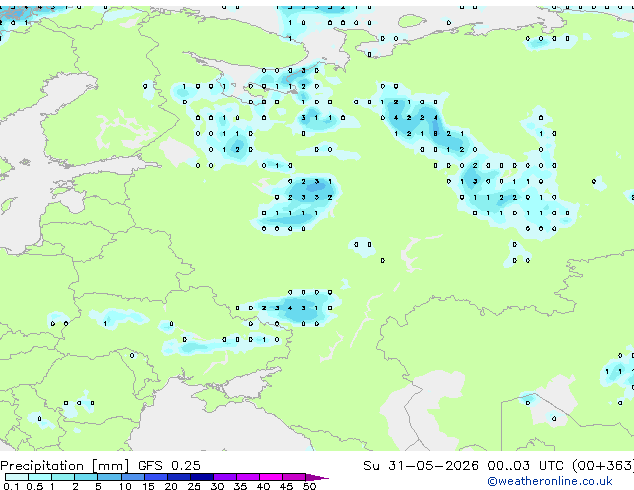
Task: Click the 'Precipitation [mm]' title label
Action: click(x=65, y=466)
